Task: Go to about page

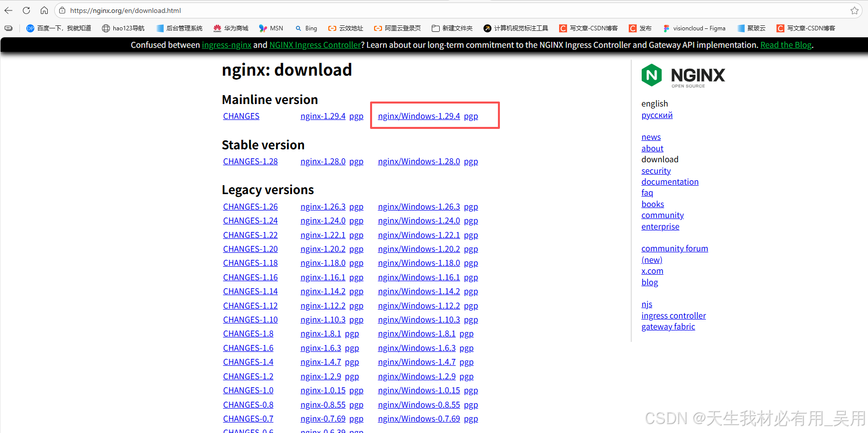Action: pos(652,148)
